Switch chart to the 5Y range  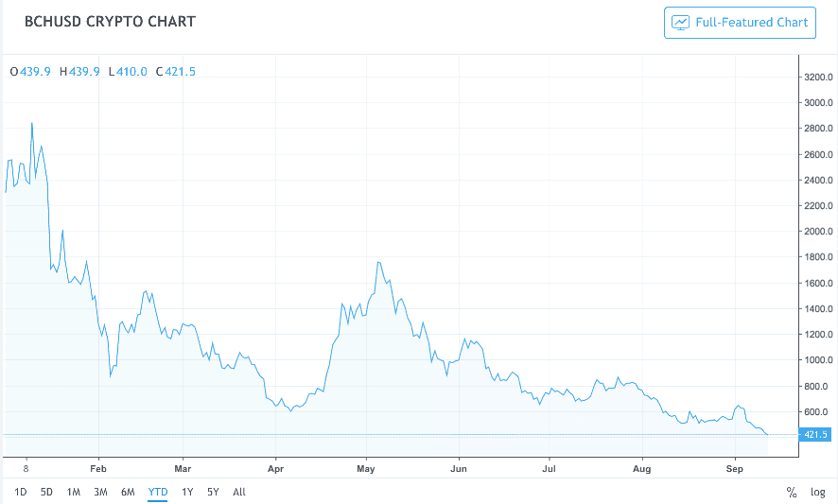[213, 492]
